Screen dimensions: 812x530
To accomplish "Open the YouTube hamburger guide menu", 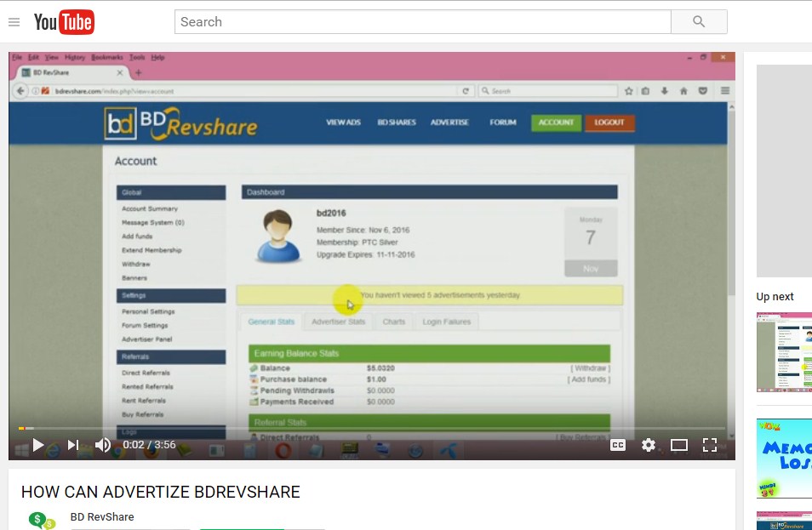I will 14,22.
